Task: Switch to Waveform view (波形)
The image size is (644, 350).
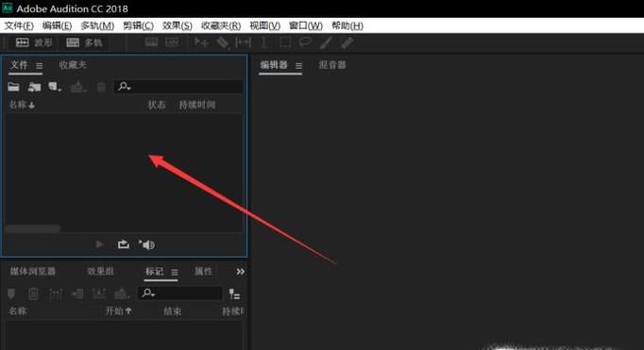Action: pos(34,42)
